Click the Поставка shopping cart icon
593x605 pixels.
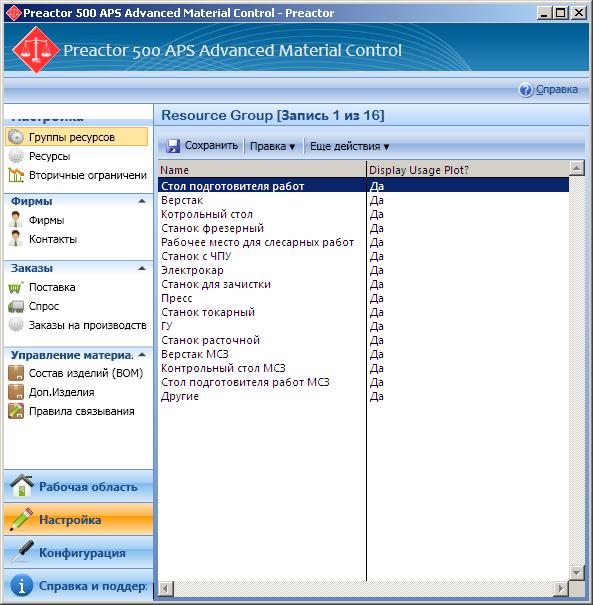point(16,287)
